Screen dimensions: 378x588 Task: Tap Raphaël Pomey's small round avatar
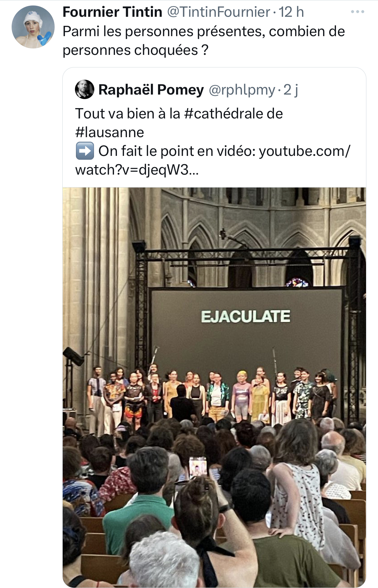pyautogui.click(x=85, y=89)
